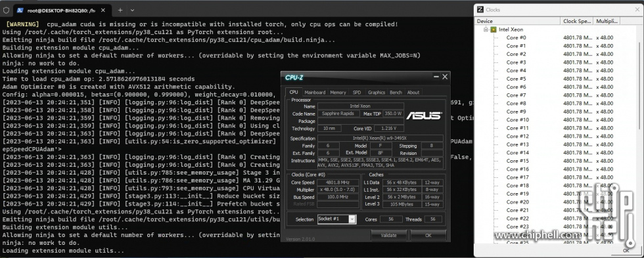The width and height of the screenshot is (644, 258).
Task: Select Core #5 in the Clocks tree
Action: (516, 79)
